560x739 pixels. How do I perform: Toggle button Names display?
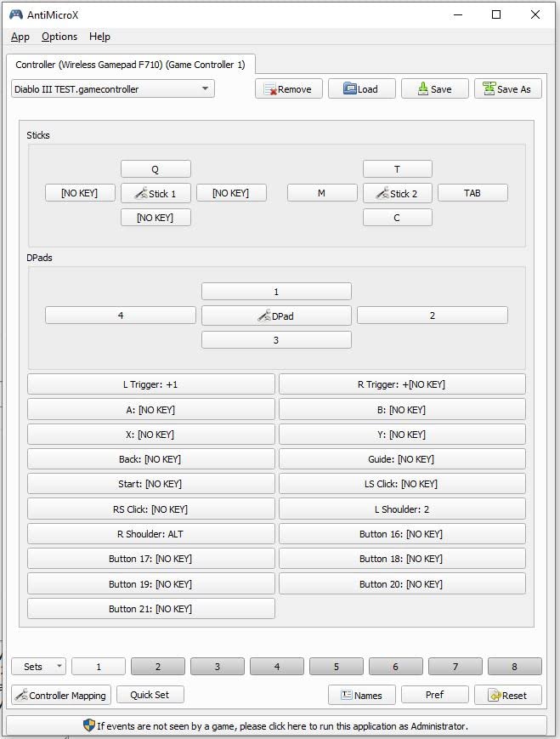coord(361,695)
